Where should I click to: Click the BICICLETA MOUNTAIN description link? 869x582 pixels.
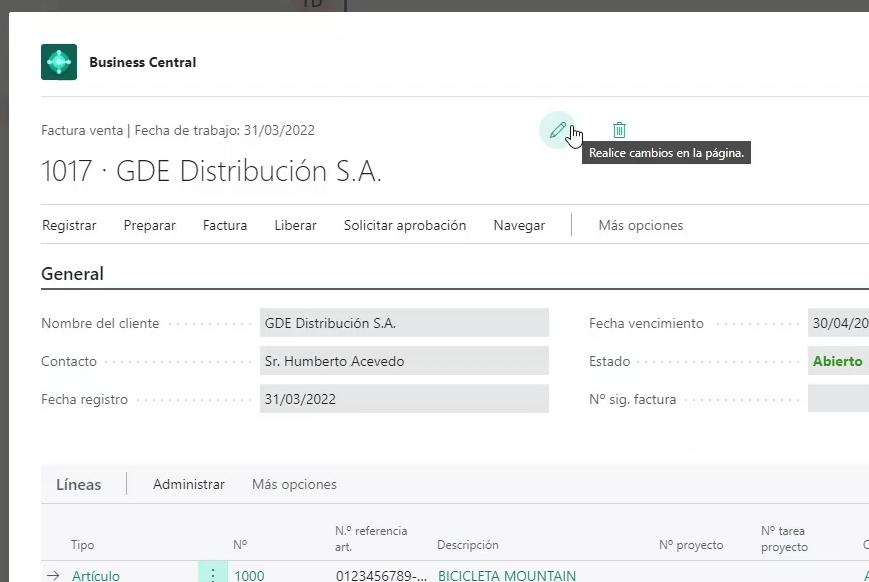coord(506,575)
